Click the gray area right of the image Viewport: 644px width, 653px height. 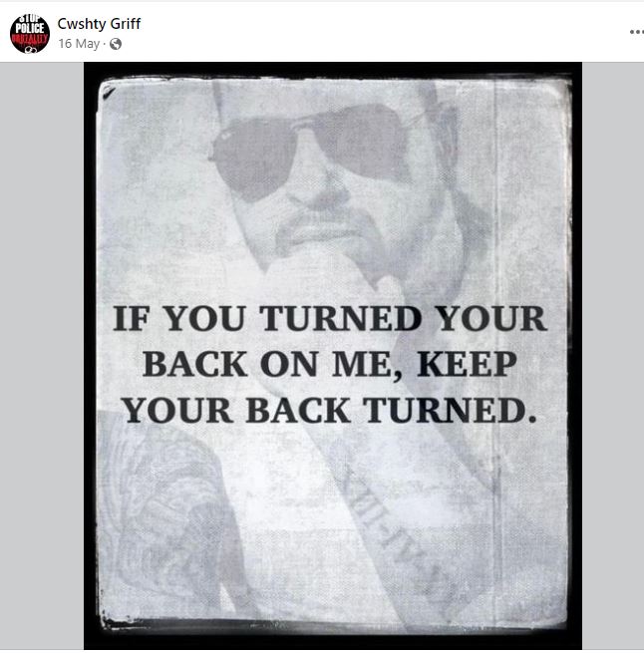[613, 355]
